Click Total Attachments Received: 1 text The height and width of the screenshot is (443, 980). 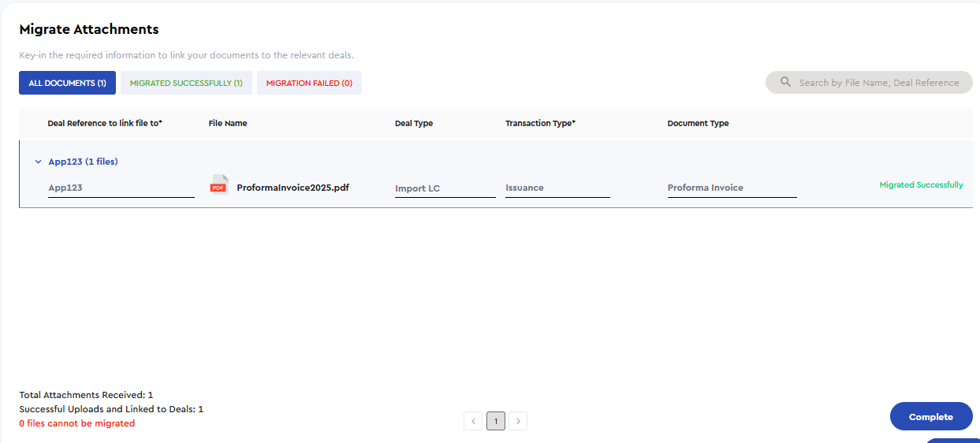(86, 395)
